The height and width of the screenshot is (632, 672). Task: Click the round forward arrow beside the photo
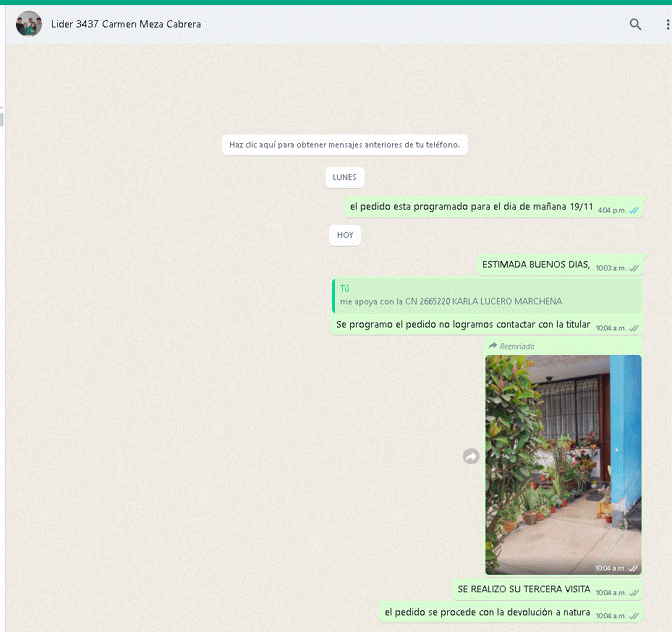pyautogui.click(x=471, y=456)
